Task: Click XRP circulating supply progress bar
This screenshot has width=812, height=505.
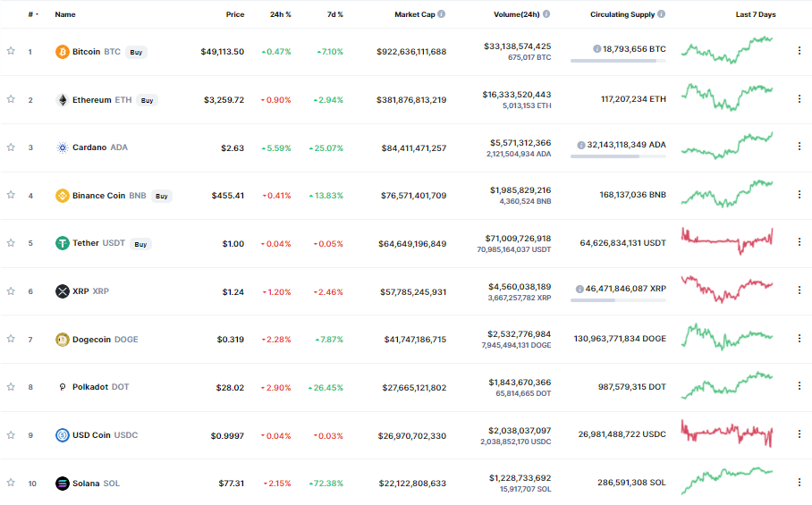Action: click(618, 300)
